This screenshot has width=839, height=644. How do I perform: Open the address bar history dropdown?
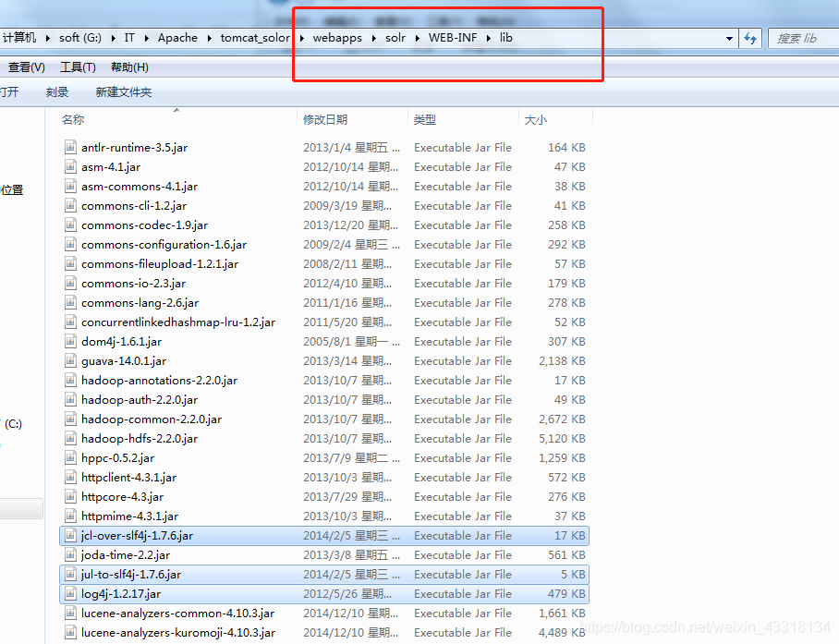pos(729,39)
